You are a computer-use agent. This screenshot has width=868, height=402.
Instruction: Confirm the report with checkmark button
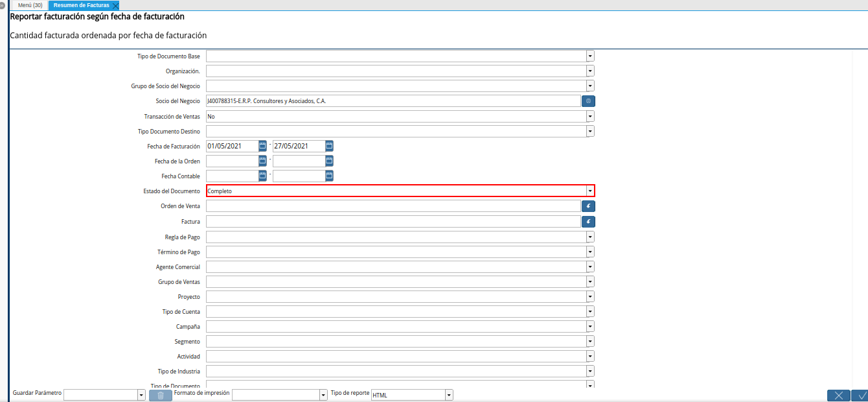(861, 396)
